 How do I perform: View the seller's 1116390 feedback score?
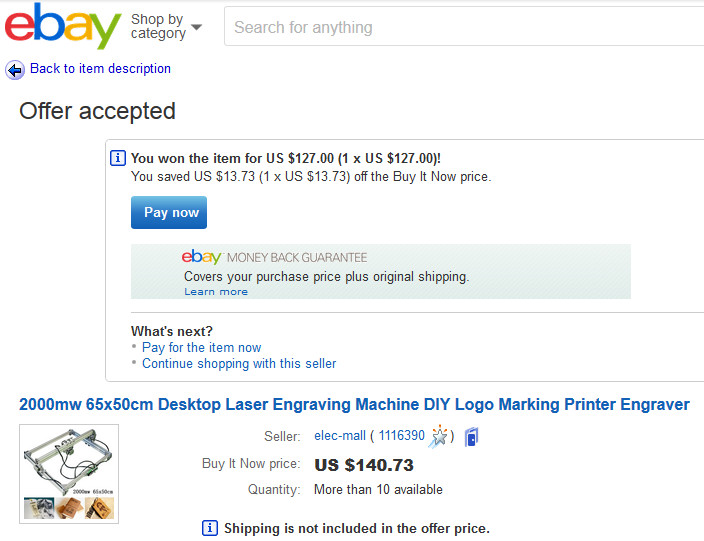point(401,435)
